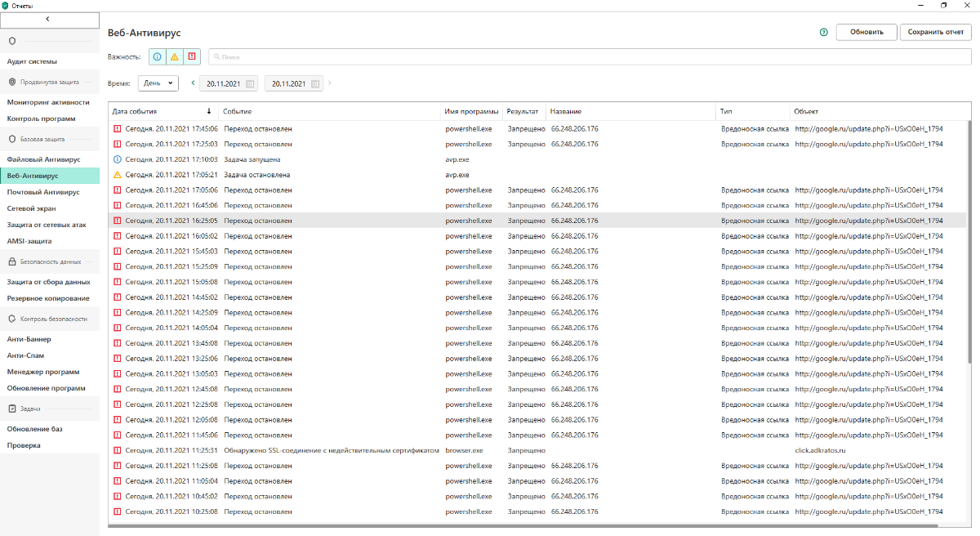
Task: Click yellow warning icon on 'Задача остановлена' row
Action: 117,175
